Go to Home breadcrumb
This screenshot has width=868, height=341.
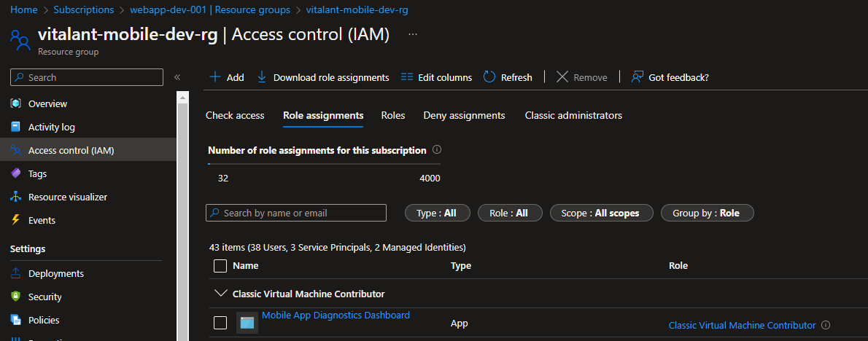pos(24,9)
